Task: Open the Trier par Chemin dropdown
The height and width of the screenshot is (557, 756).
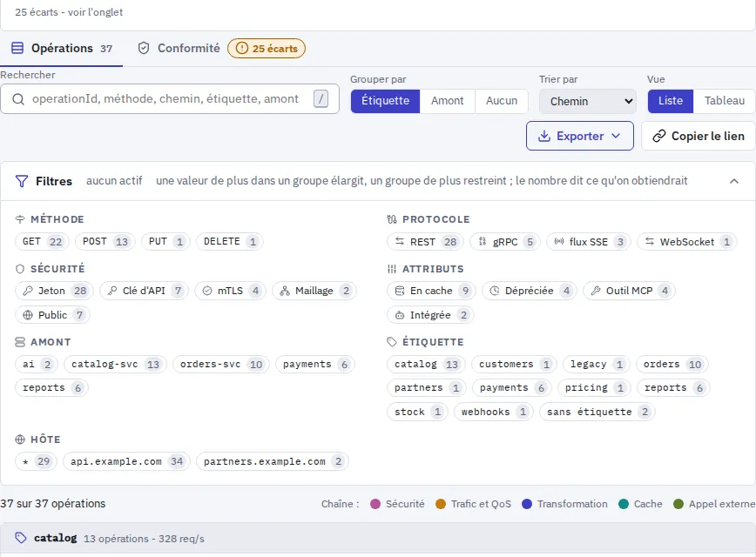Action: 587,101
